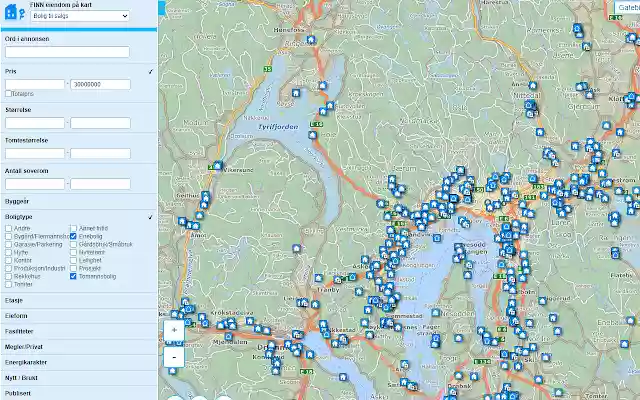The height and width of the screenshot is (400, 640).
Task: Click the house marker east of Tranby
Action: point(359,291)
